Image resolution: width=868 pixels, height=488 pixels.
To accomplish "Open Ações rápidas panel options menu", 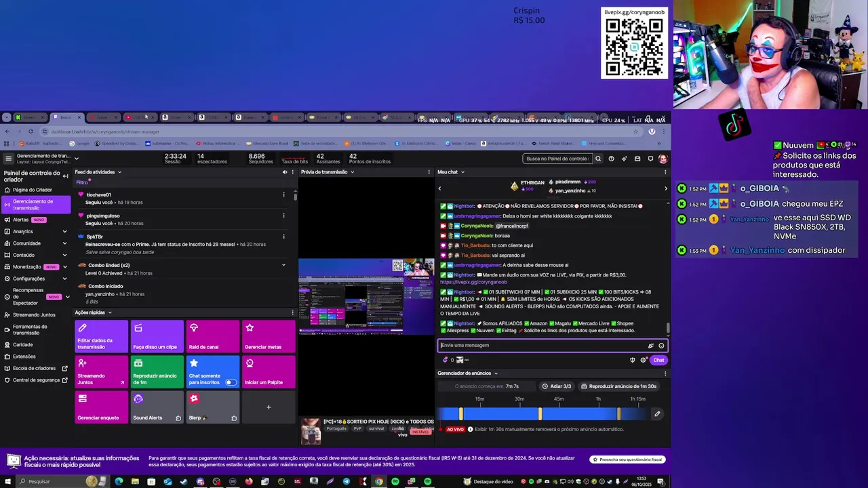I will pyautogui.click(x=293, y=312).
